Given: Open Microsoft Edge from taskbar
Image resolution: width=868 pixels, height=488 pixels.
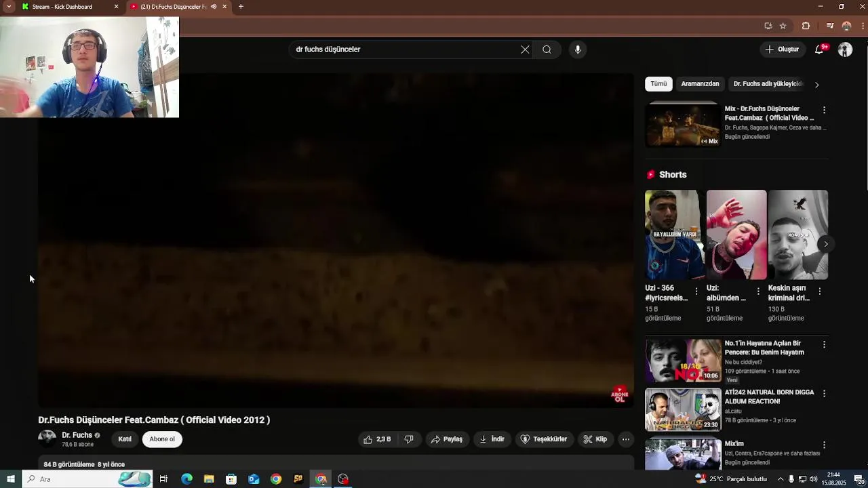Looking at the screenshot, I should (186, 479).
